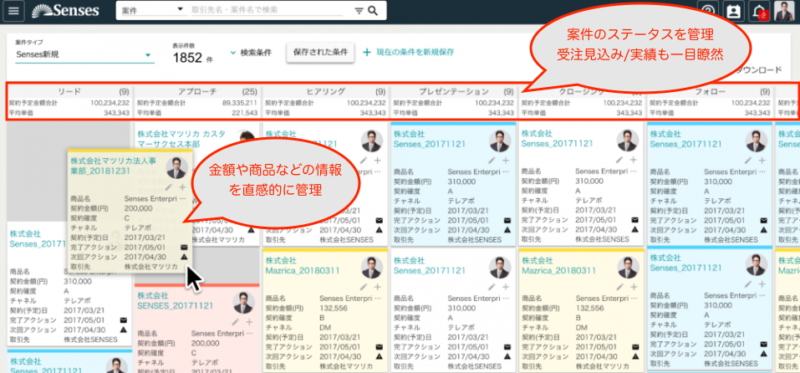Image resolution: width=800 pixels, height=373 pixels.
Task: Click the plus icon beside 現在の条件を新規保存
Action: (x=367, y=52)
